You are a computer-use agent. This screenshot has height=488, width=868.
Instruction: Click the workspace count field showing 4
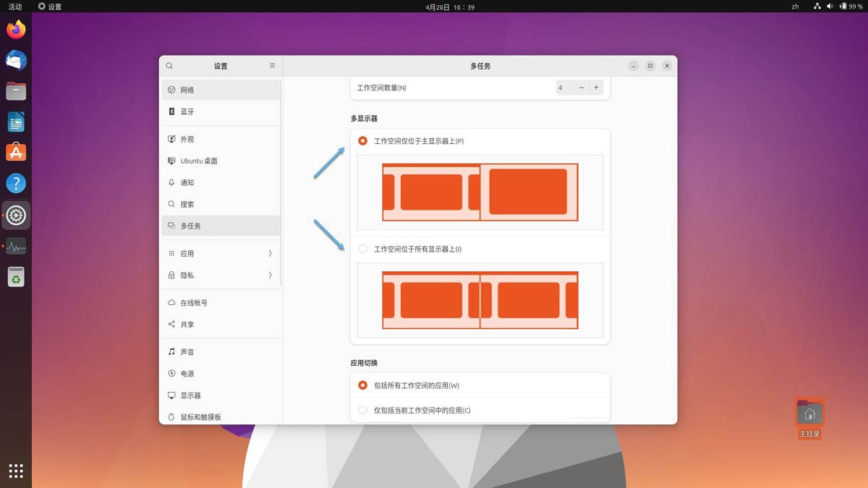pos(564,87)
